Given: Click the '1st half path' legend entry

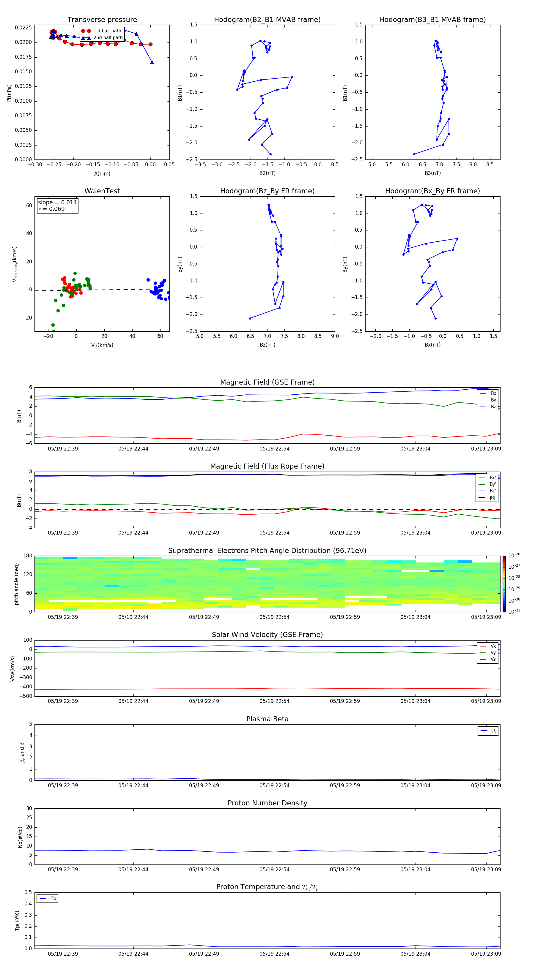Looking at the screenshot, I should pos(101,31).
